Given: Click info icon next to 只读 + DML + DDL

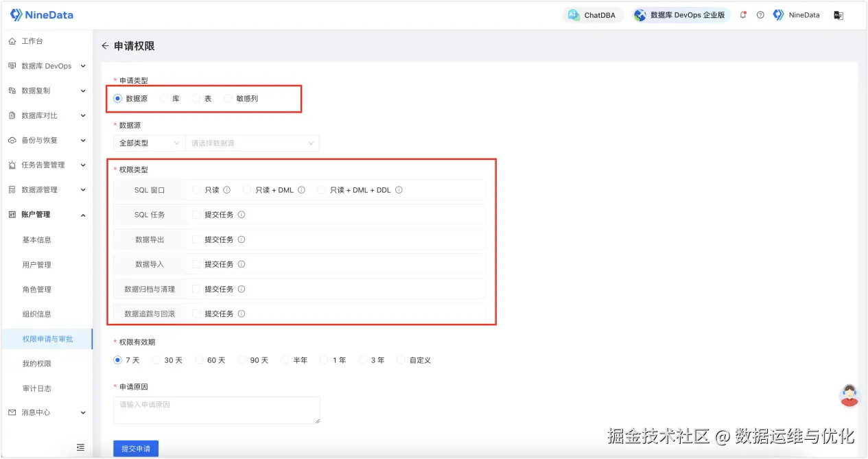Looking at the screenshot, I should 399,190.
